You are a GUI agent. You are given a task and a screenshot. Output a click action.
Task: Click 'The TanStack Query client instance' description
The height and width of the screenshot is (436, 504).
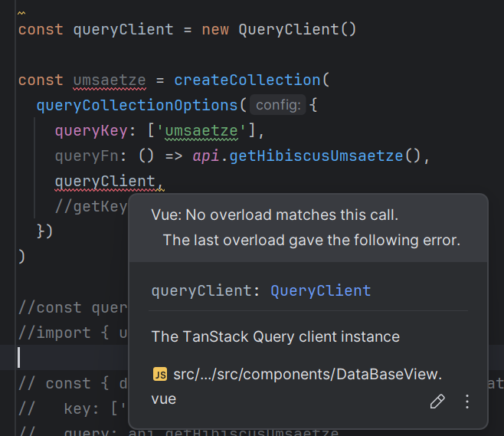tap(276, 336)
